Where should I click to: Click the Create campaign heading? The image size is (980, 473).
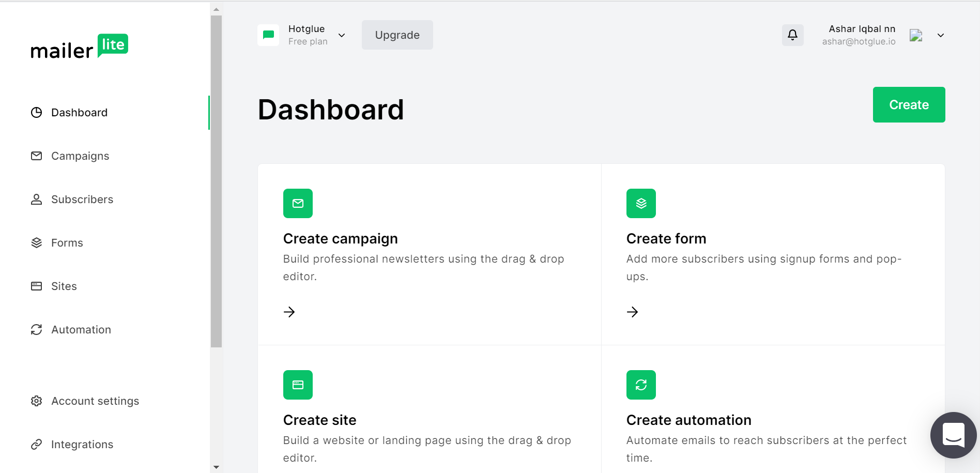click(340, 238)
